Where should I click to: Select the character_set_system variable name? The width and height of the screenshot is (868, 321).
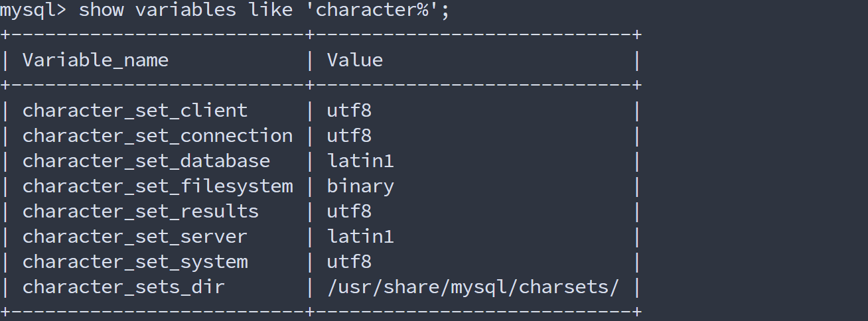[x=135, y=262]
